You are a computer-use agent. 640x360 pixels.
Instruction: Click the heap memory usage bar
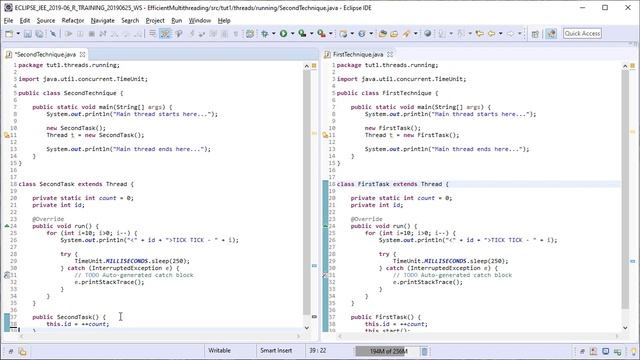click(388, 351)
